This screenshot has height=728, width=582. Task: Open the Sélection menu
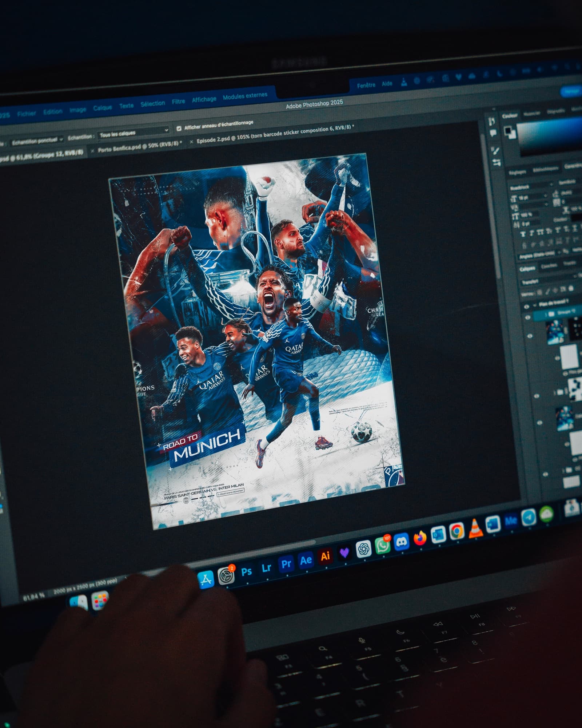(153, 103)
